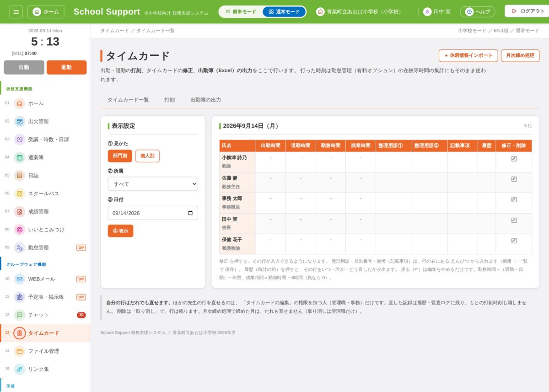Click the home icon beside ホーム in sidebar
The width and height of the screenshot is (549, 392).
click(x=19, y=103)
